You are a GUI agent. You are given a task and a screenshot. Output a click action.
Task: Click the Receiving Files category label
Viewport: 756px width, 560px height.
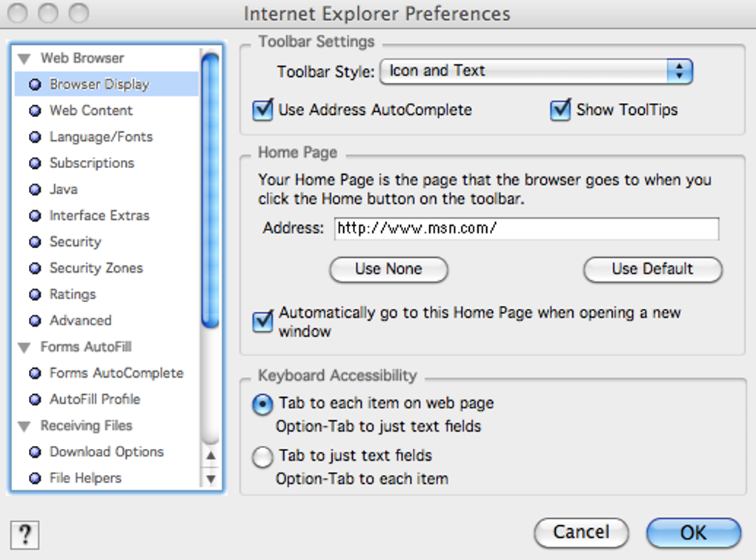(x=86, y=425)
